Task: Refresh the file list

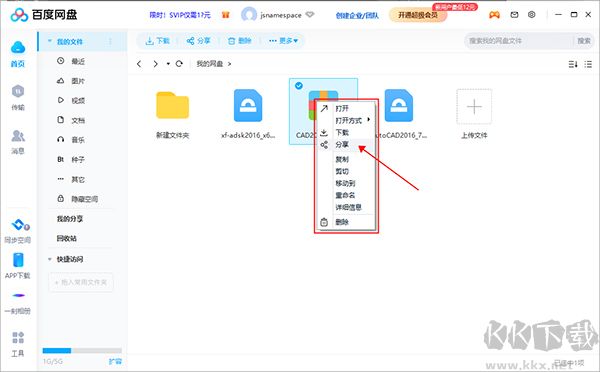Action: pos(179,64)
